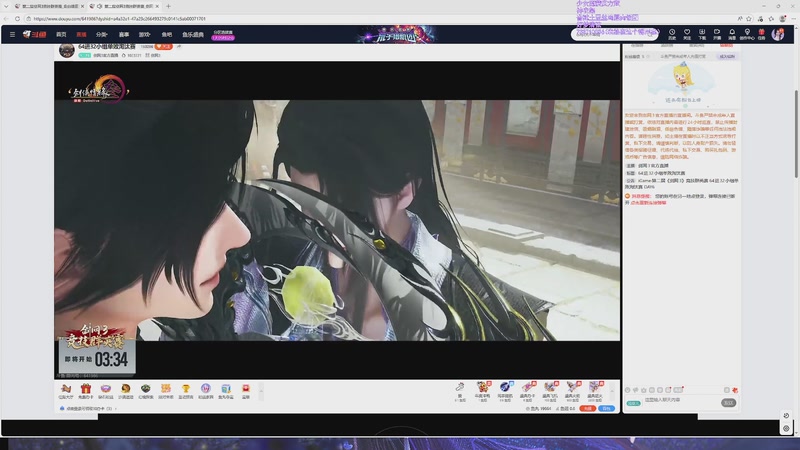Click the purple mask activity icon
Image resolution: width=800 pixels, height=450 pixels.
pos(106,391)
